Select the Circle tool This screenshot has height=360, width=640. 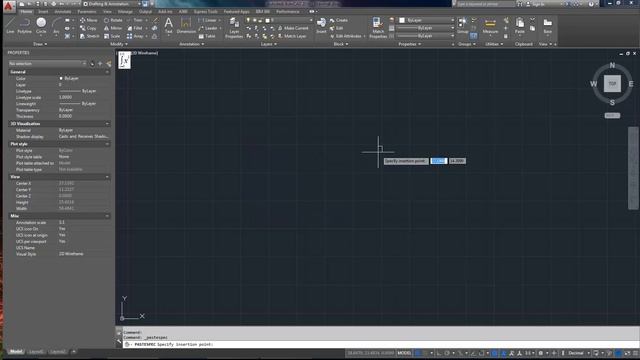pos(41,24)
